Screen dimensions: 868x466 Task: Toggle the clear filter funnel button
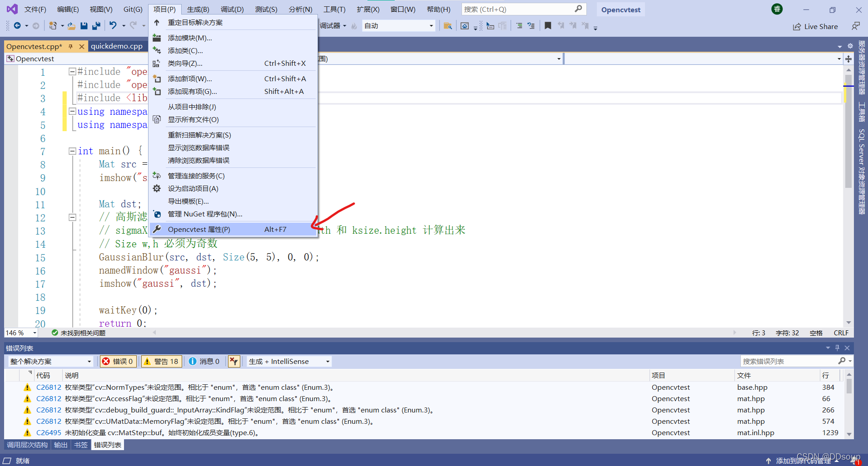[234, 361]
